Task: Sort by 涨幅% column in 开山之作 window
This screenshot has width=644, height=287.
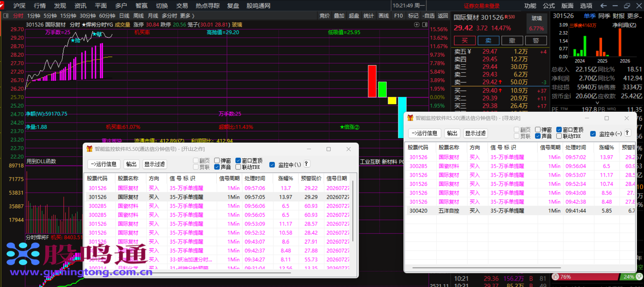Action: pyautogui.click(x=286, y=178)
